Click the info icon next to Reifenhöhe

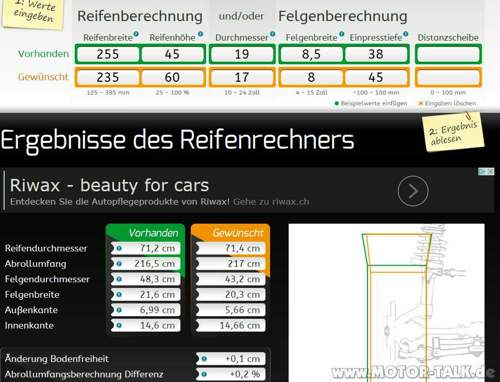[200, 34]
